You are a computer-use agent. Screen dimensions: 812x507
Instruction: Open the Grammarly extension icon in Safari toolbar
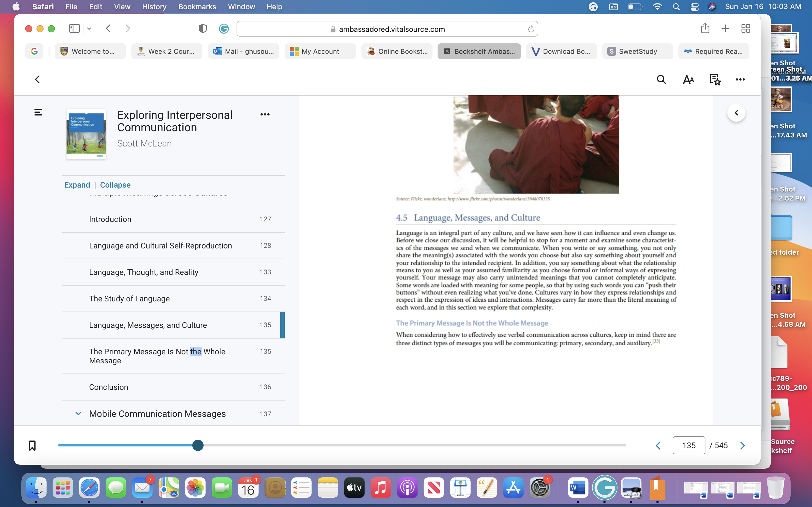click(x=224, y=29)
